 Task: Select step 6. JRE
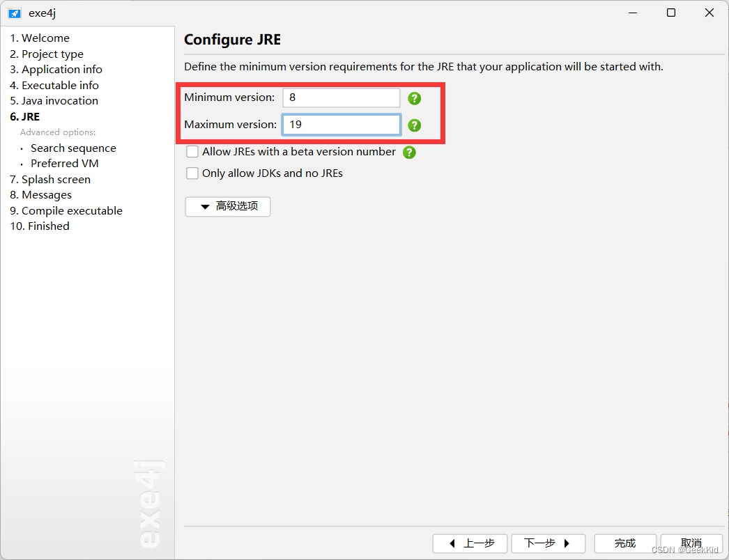pyautogui.click(x=24, y=116)
